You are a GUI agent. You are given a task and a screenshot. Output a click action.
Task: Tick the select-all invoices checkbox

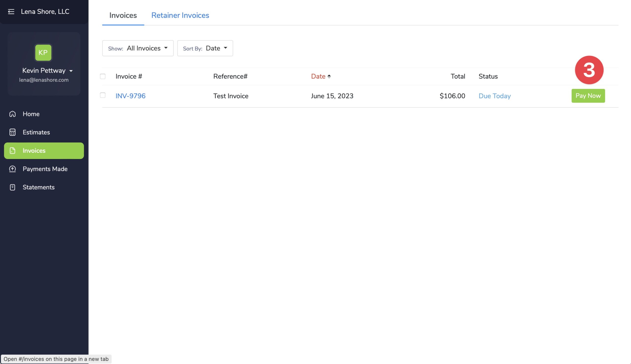(x=103, y=76)
